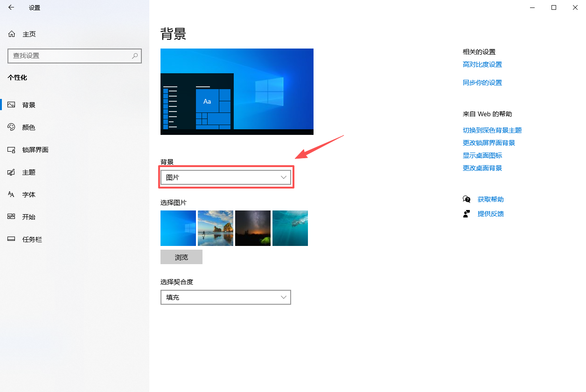This screenshot has height=392, width=586.
Task: Maximize the 设置 window
Action: tap(554, 7)
